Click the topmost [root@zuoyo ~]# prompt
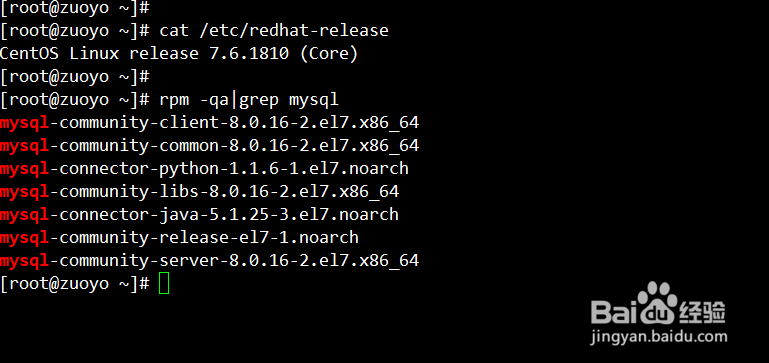This screenshot has width=769, height=363. coord(75,7)
